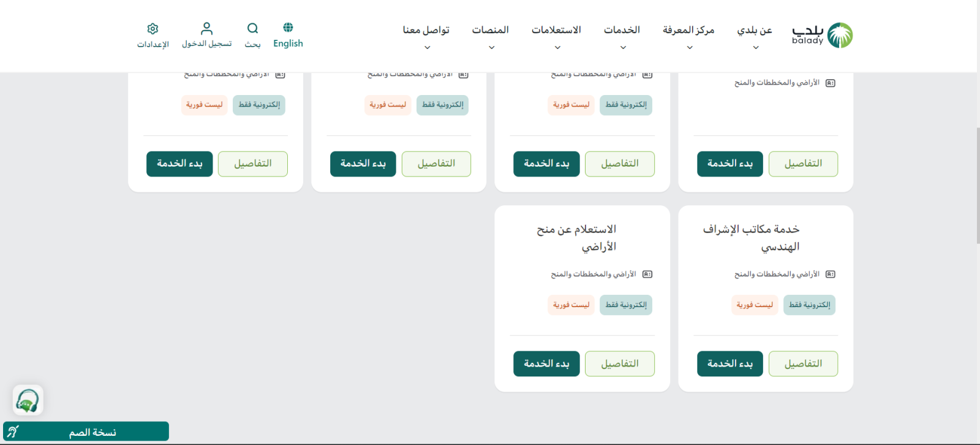Start service for الاستعلام عن منح الأراضي
This screenshot has height=445, width=980.
pos(546,364)
